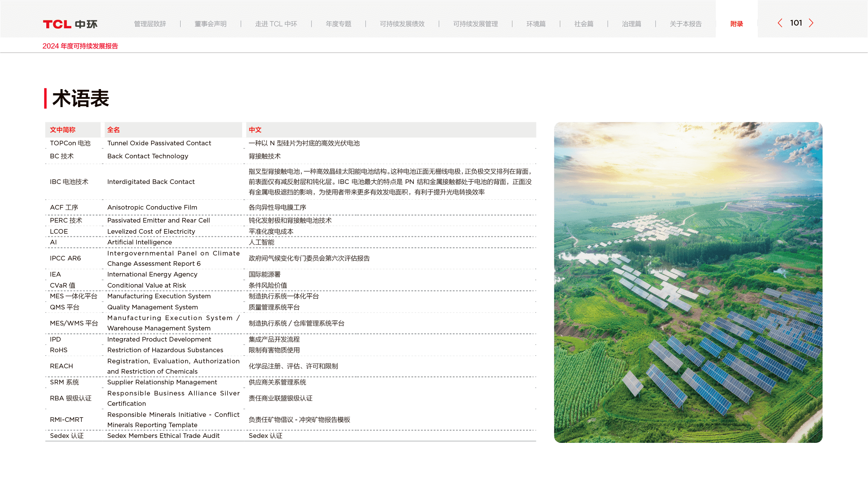The width and height of the screenshot is (868, 488).
Task: Click the 中文 column header
Action: 255,130
